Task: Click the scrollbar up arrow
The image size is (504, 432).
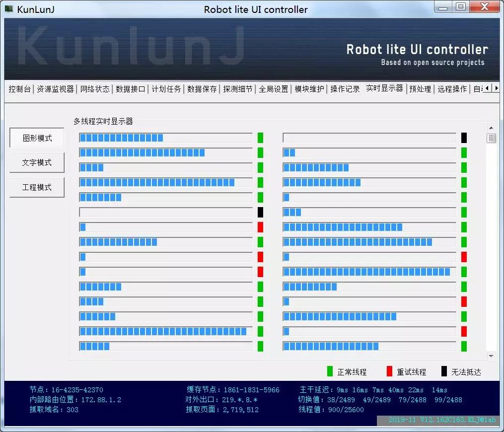Action: point(491,128)
